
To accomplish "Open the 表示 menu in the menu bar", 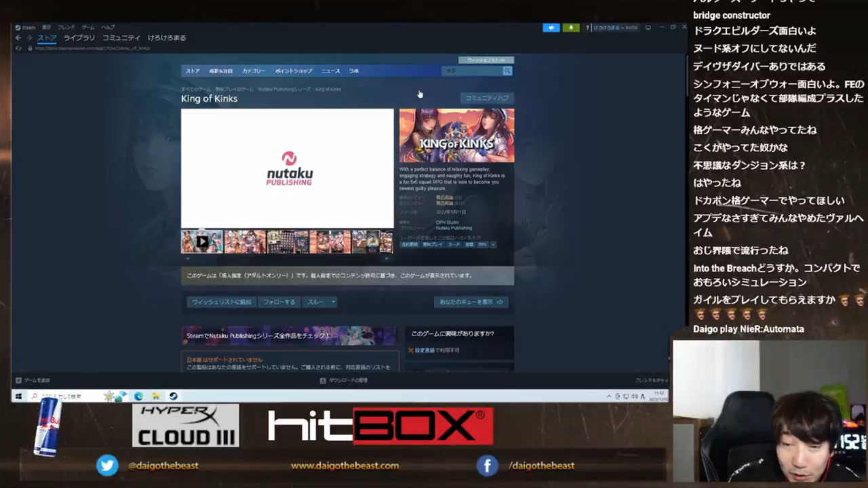I will click(46, 27).
